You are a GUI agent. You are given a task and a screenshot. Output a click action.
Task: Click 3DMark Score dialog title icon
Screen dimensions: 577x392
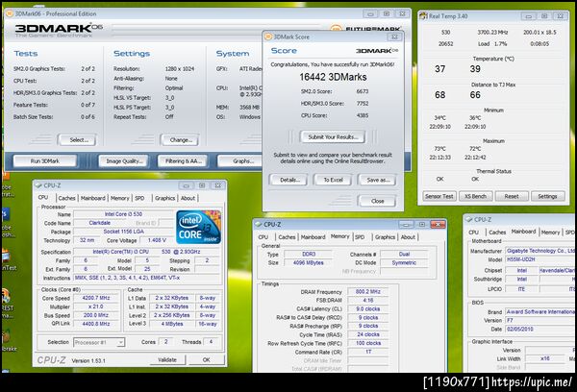click(268, 37)
